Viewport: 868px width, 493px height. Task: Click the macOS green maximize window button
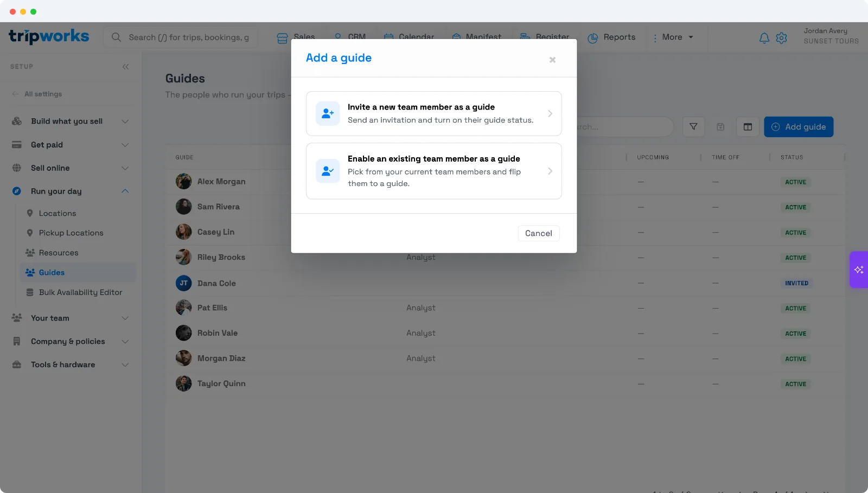click(34, 11)
